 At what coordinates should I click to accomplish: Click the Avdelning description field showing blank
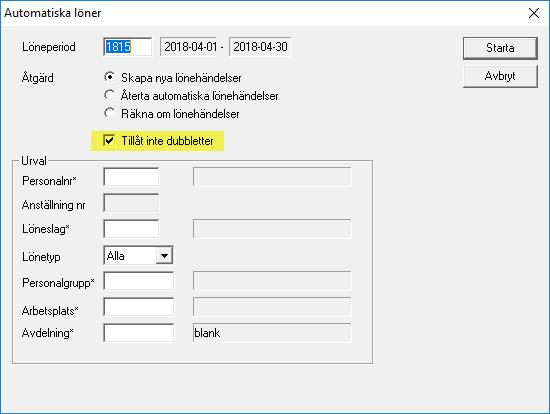click(x=272, y=333)
